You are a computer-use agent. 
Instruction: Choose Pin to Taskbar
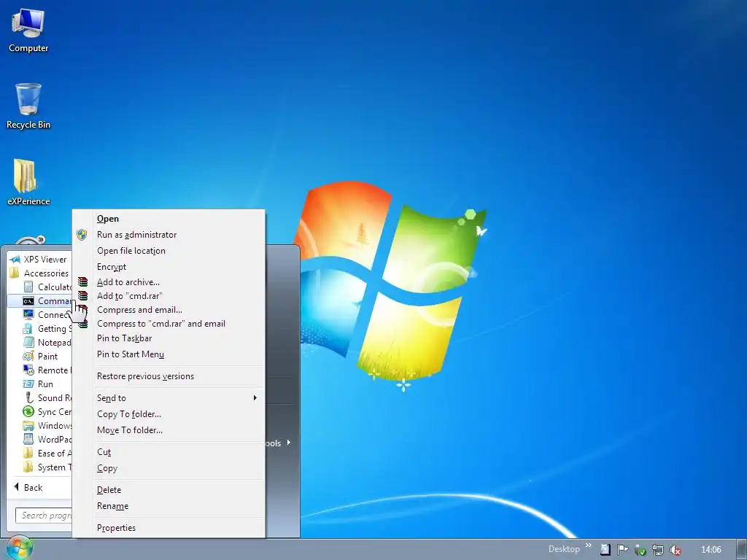(169, 338)
